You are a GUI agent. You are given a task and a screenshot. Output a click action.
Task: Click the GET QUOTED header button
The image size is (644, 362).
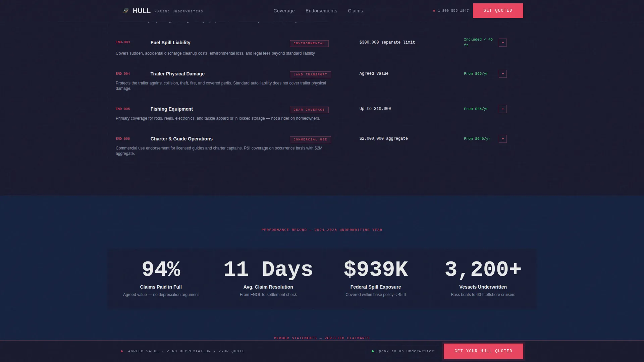(x=498, y=11)
